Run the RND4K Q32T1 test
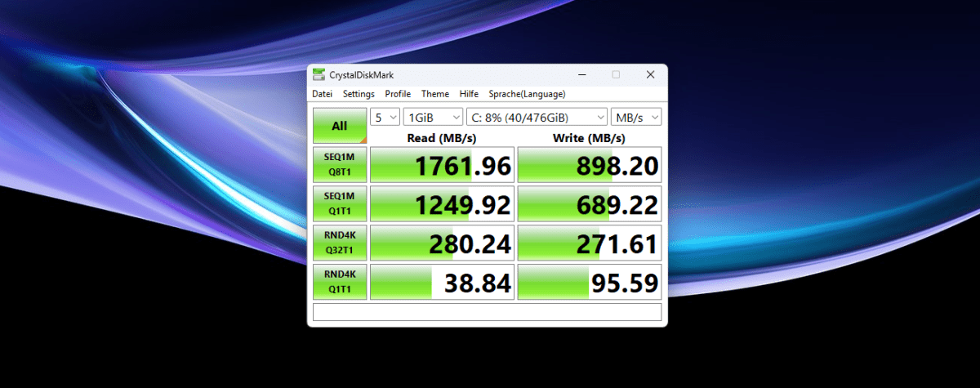 pyautogui.click(x=340, y=242)
